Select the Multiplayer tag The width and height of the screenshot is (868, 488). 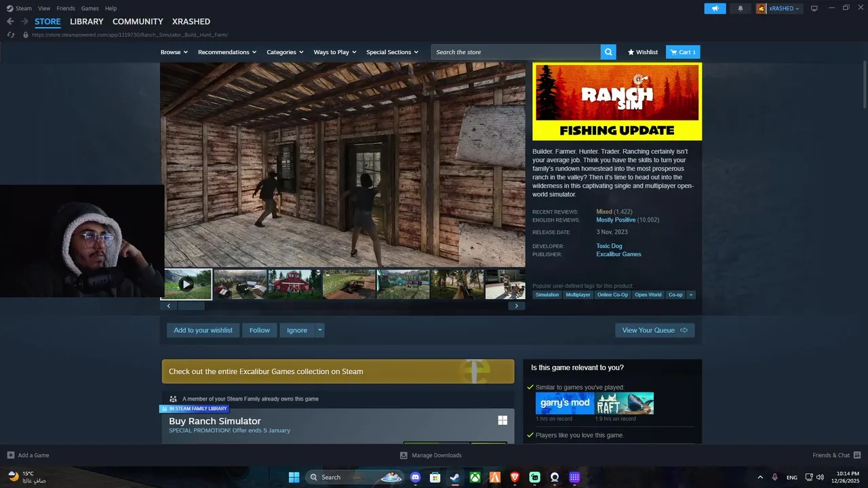pyautogui.click(x=578, y=295)
